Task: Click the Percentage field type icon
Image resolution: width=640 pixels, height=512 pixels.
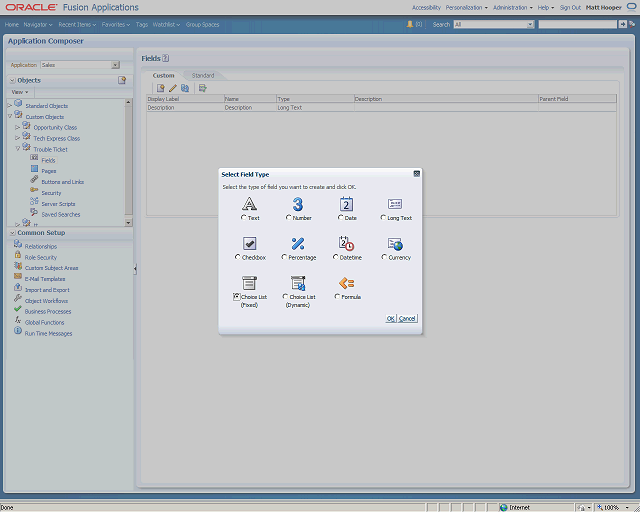Action: pyautogui.click(x=298, y=243)
